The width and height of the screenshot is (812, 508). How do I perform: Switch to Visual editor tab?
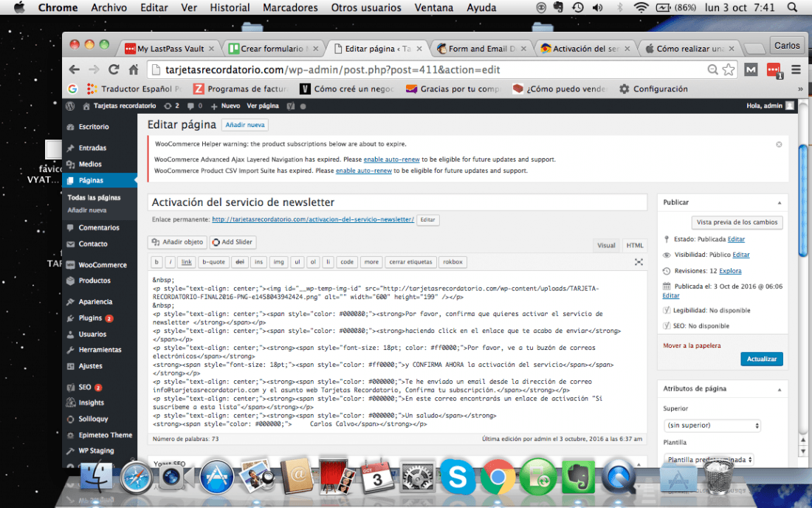[606, 245]
